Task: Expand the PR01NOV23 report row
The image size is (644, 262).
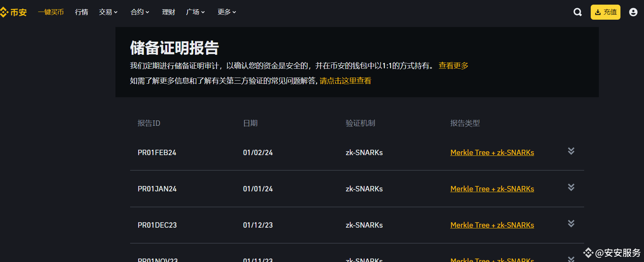Action: [571, 259]
